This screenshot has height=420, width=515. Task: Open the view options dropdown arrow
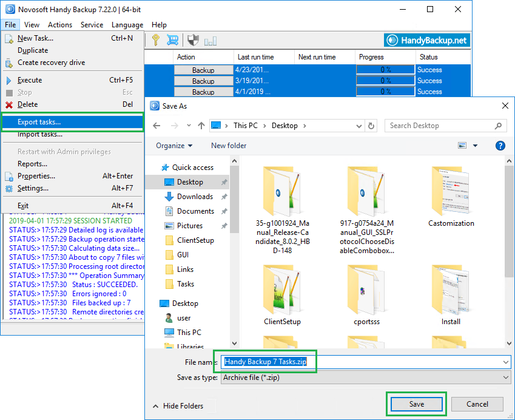(475, 146)
